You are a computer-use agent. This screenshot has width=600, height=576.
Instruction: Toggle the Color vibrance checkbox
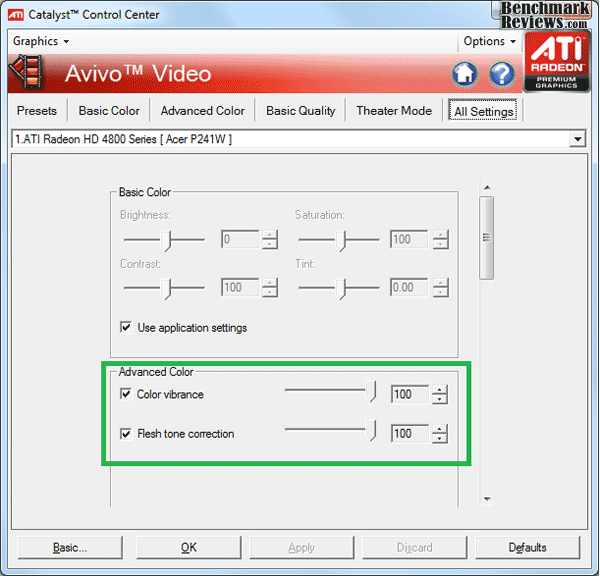126,394
